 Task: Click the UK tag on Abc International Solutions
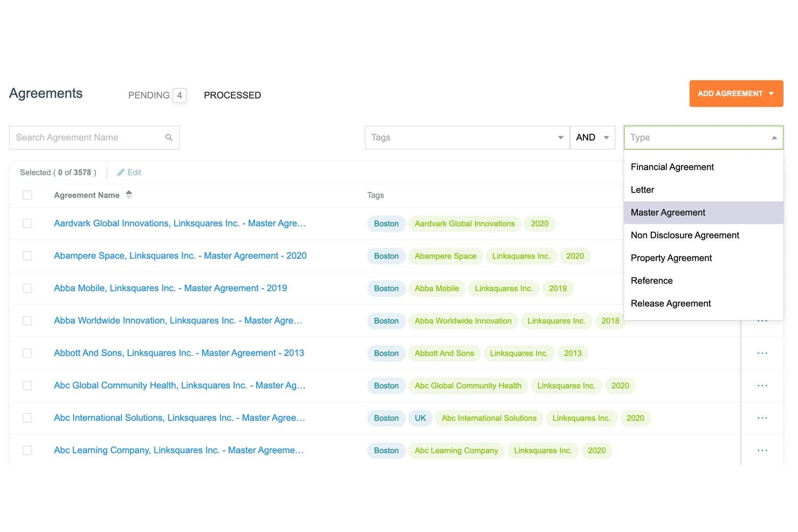pos(421,418)
